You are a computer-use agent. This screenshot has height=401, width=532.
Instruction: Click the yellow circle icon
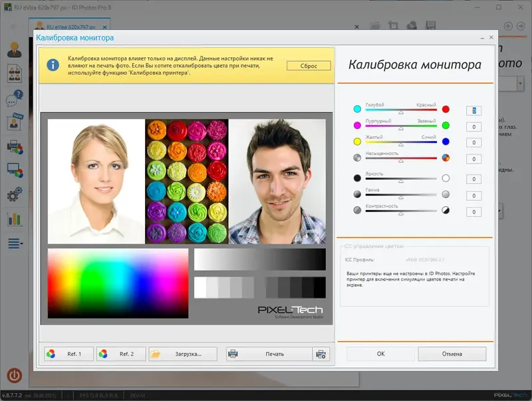coord(357,142)
